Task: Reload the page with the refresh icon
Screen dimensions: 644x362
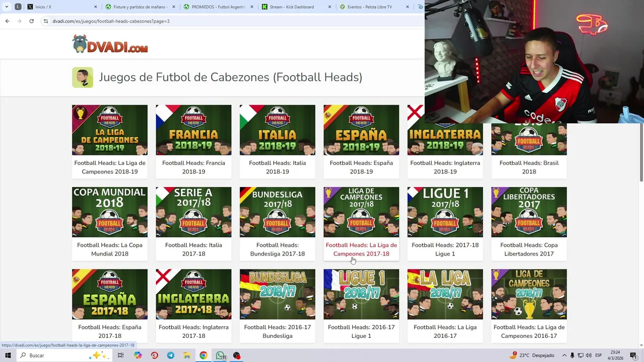Action: click(x=31, y=21)
